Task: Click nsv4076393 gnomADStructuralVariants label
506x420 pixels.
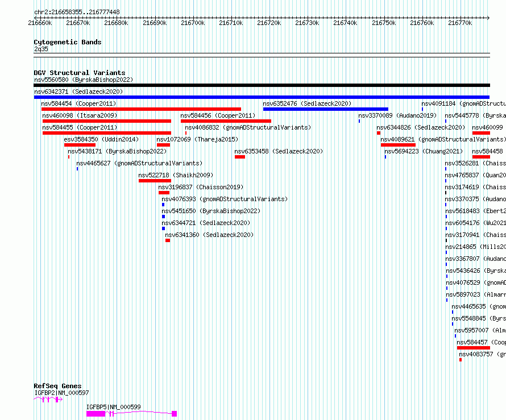Action: coord(225,199)
